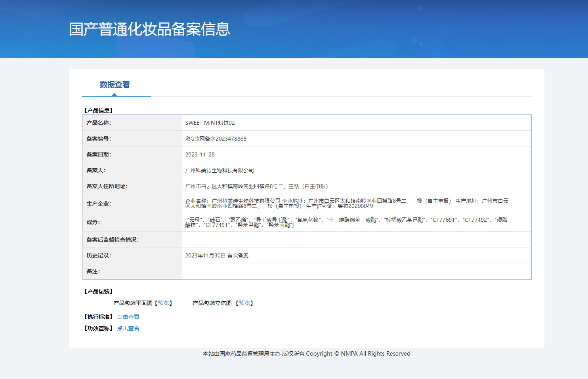Viewport: 588px width, 379px height.
Task: Click the 备案日期 row label
Action: pos(99,154)
